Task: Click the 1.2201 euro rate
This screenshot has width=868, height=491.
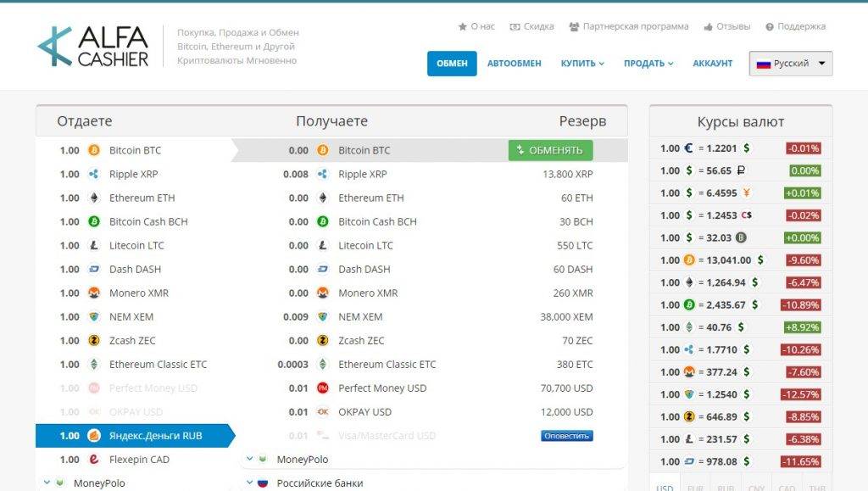Action: tap(721, 148)
